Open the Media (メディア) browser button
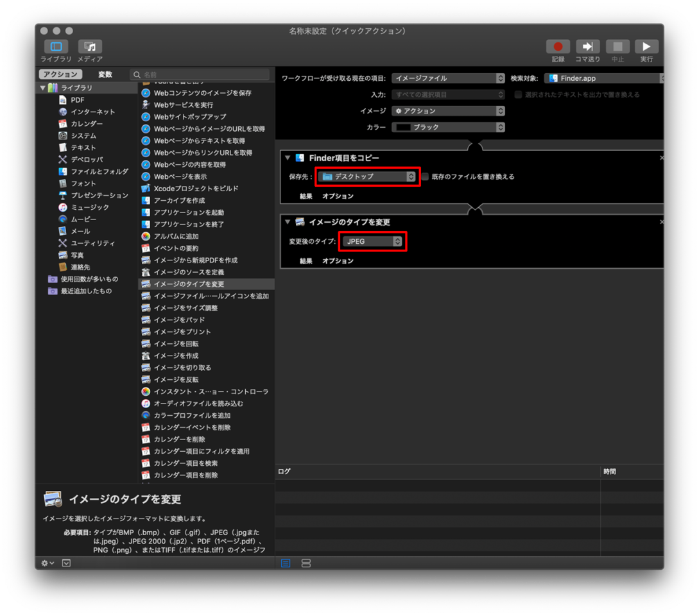Image resolution: width=699 pixels, height=616 pixels. coord(90,47)
